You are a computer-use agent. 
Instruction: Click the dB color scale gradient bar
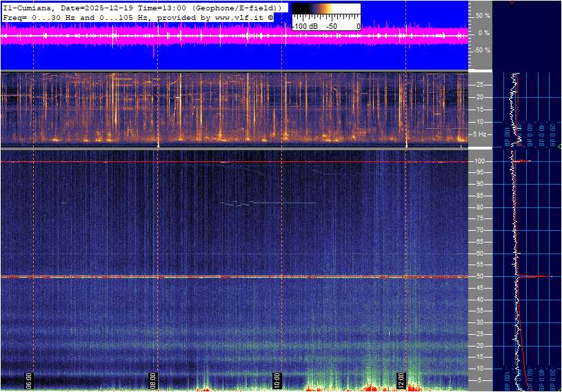(x=325, y=12)
